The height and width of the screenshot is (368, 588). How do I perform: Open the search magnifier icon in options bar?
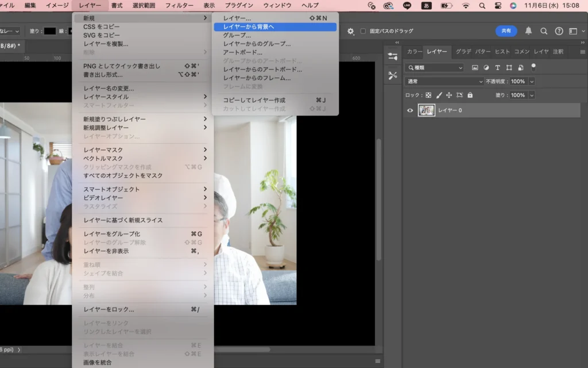544,31
